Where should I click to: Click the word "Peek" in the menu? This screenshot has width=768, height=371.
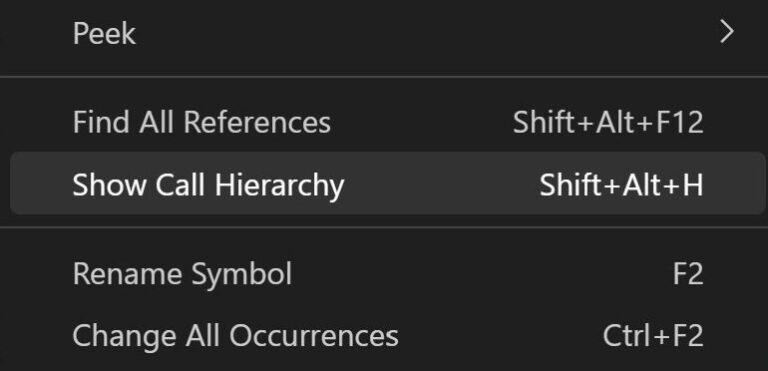(104, 33)
